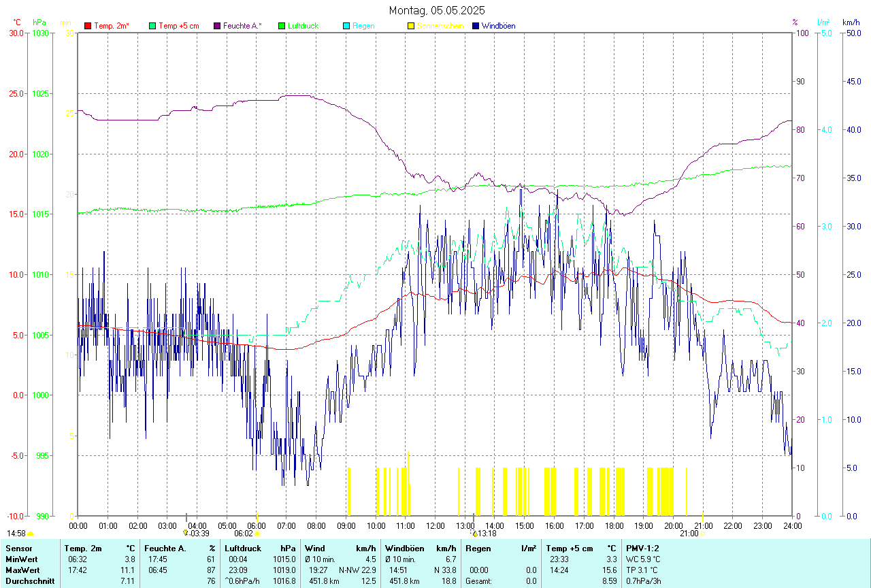This screenshot has height=588, width=871.
Task: Click the '^0.6hPa/h' pressure trend value
Action: [242, 581]
